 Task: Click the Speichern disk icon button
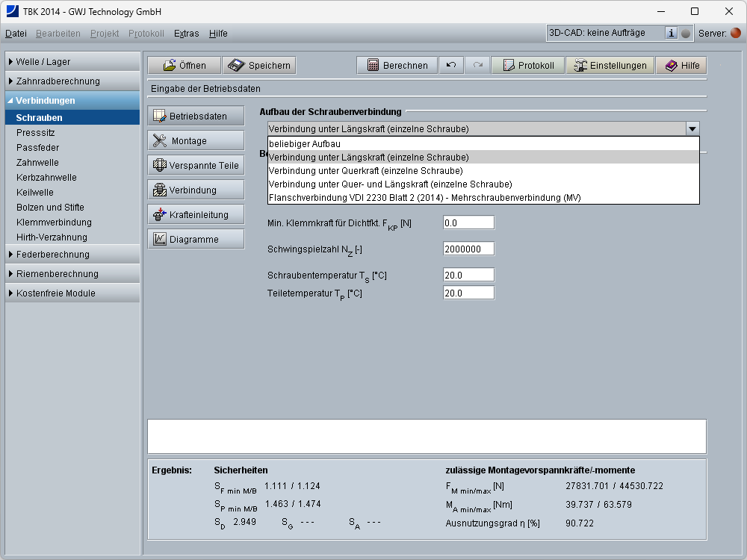[x=259, y=66]
